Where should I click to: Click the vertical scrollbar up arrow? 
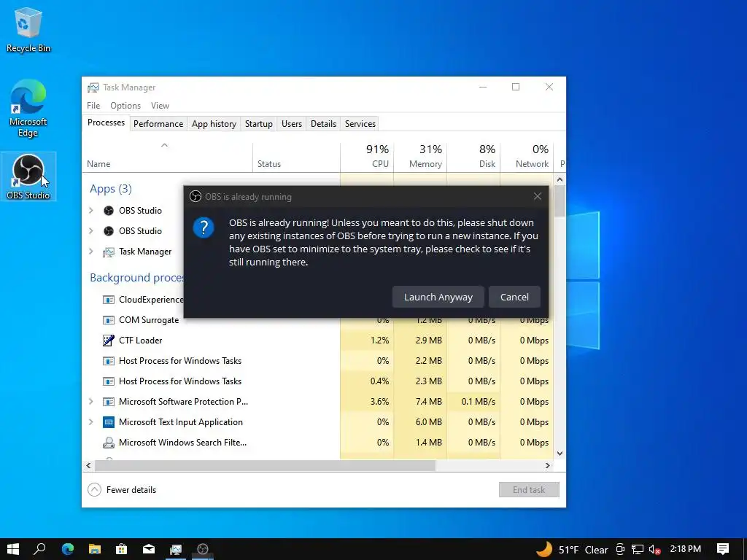560,180
